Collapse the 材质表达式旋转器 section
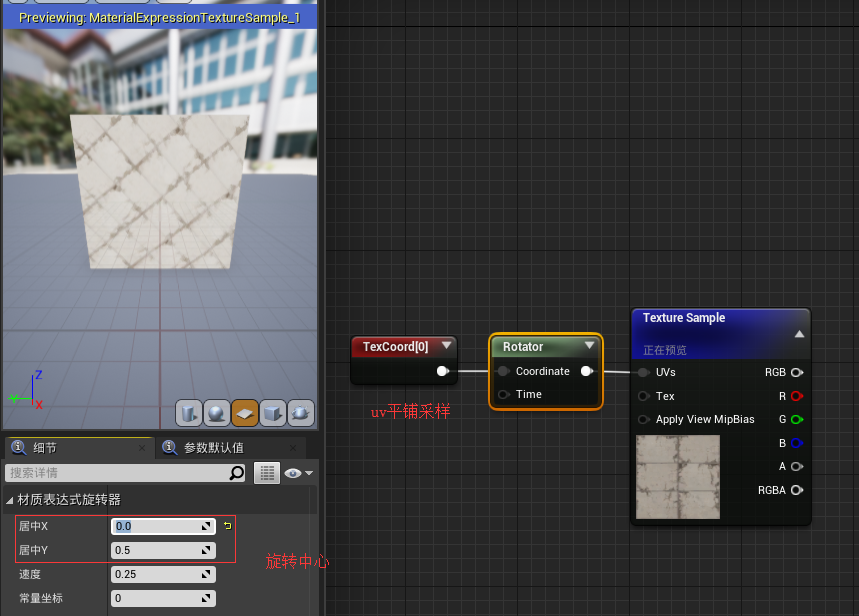Image resolution: width=859 pixels, height=616 pixels. pyautogui.click(x=8, y=500)
